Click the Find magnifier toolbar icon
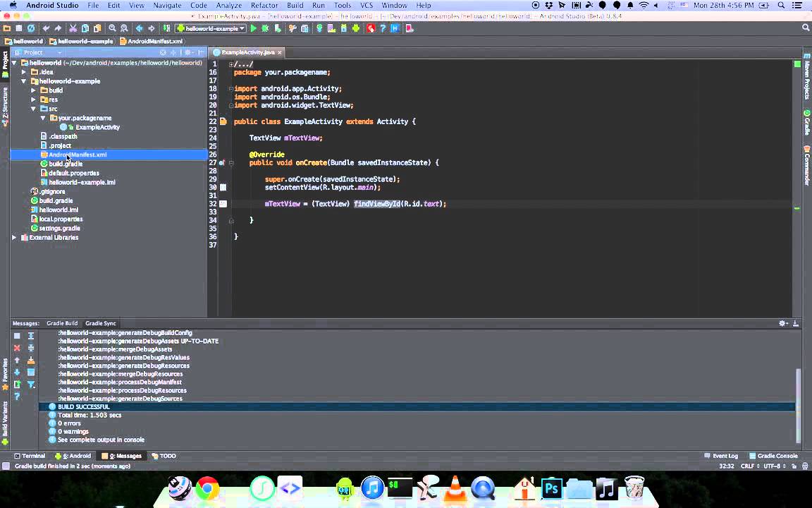Screen dimensions: 812x508 (x=112, y=28)
